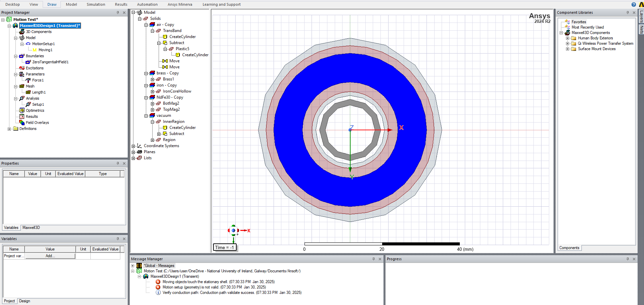The height and width of the screenshot is (305, 644).
Task: Expand the Coordinate Systems node
Action: tap(133, 146)
